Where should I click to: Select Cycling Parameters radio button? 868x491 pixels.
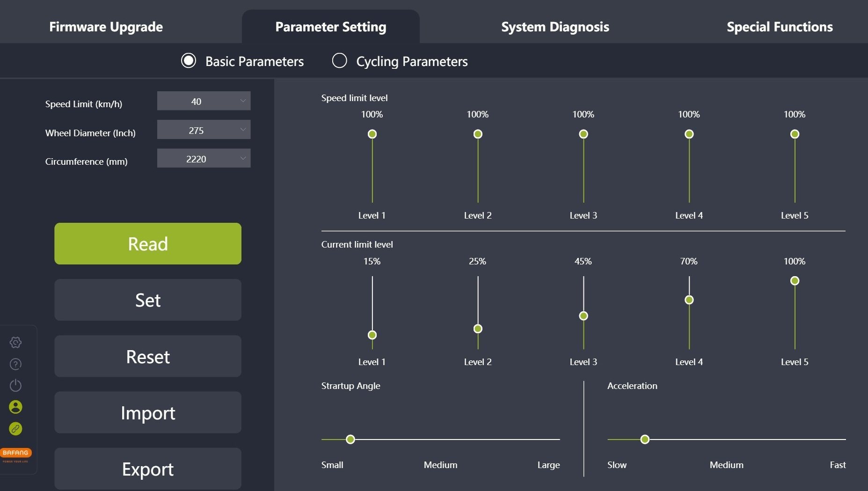339,61
